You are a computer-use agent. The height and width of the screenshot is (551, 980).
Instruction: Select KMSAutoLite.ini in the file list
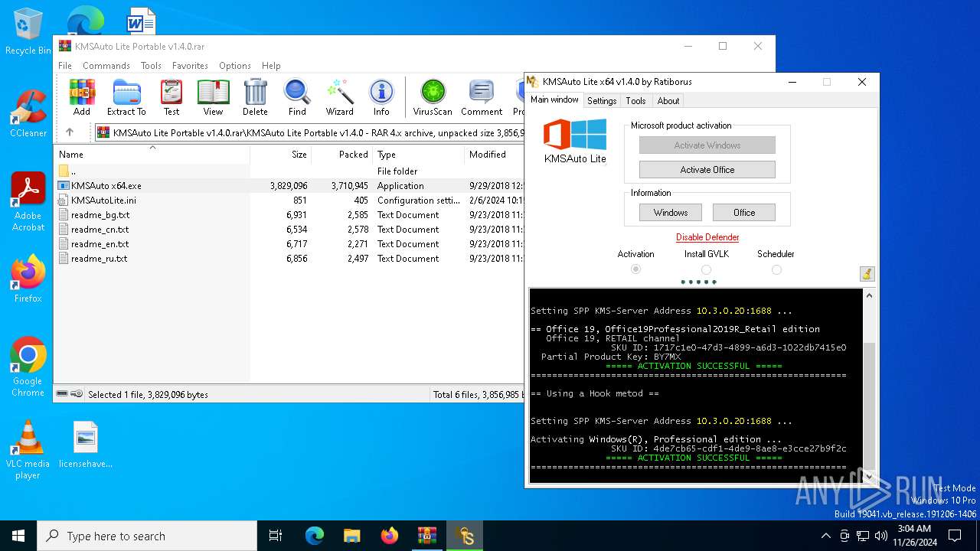point(289,201)
